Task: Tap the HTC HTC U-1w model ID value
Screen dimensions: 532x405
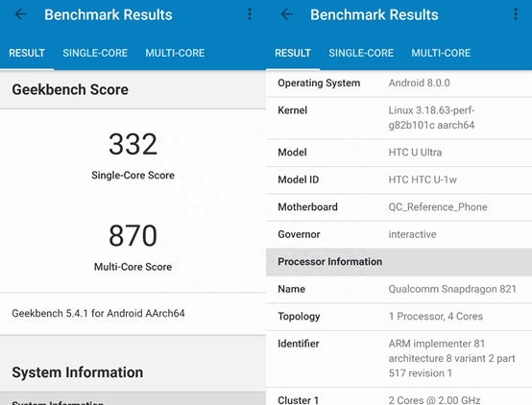Action: point(423,179)
